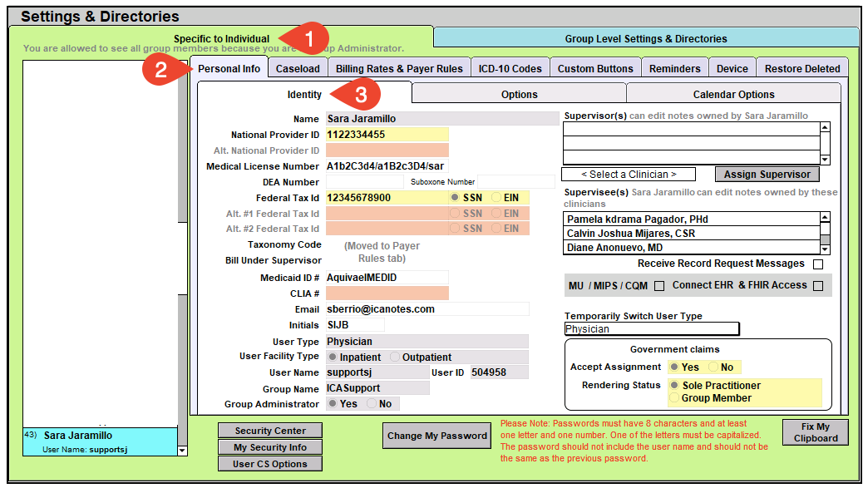Switch to Group Level Settings & Directories

(x=645, y=38)
